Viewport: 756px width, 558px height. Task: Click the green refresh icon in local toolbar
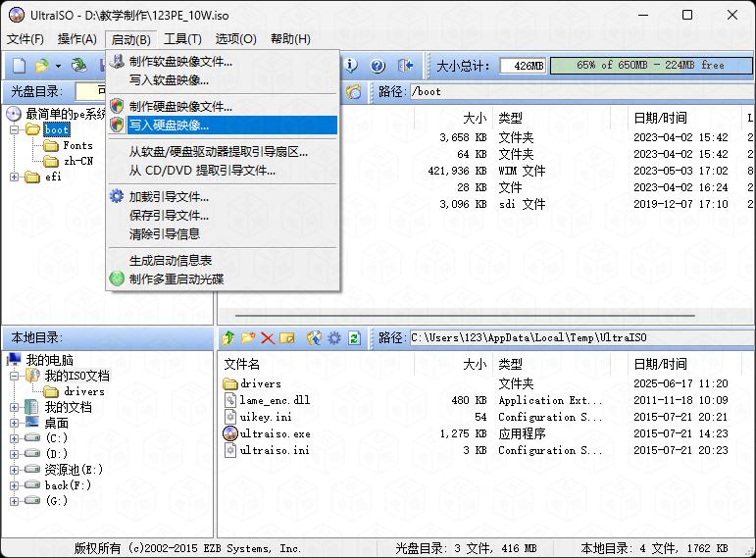coord(354,338)
